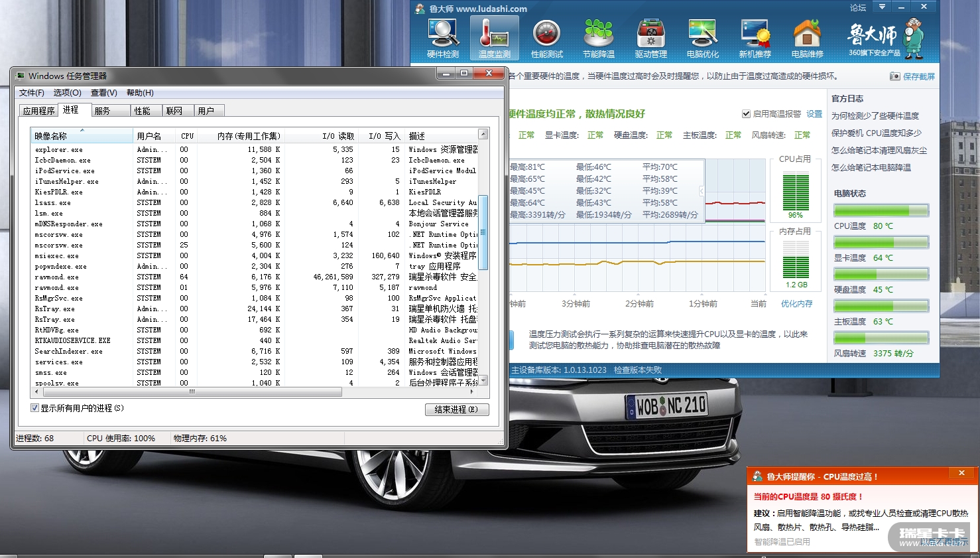Viewport: 980px width, 558px height.
Task: Click the process list scroll-down arrow
Action: pos(483,380)
